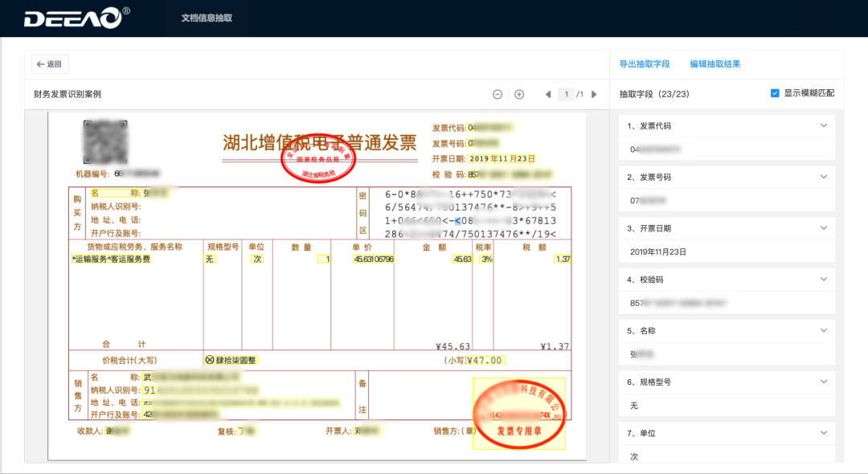Click the highlighted unit price 45.63106796
The width and height of the screenshot is (868, 474).
374,259
